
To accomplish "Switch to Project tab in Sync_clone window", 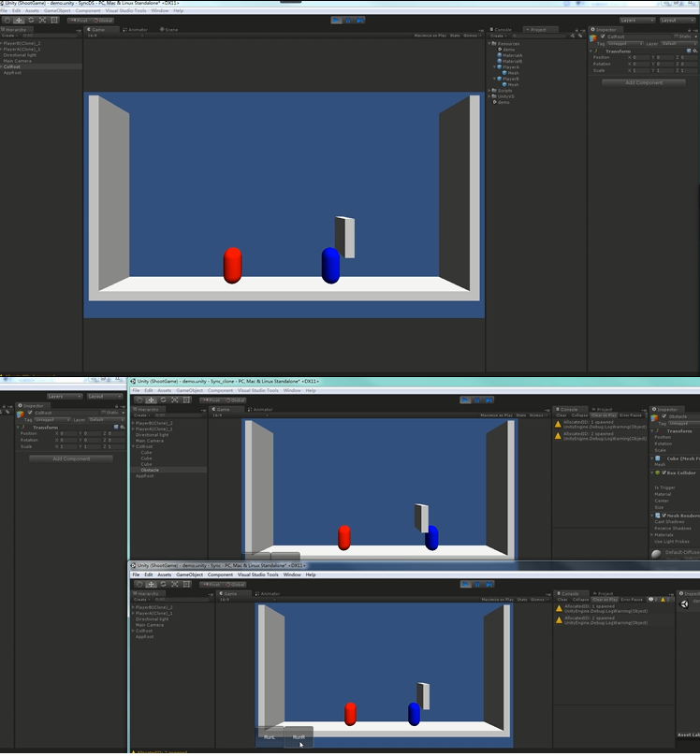I will 602,410.
